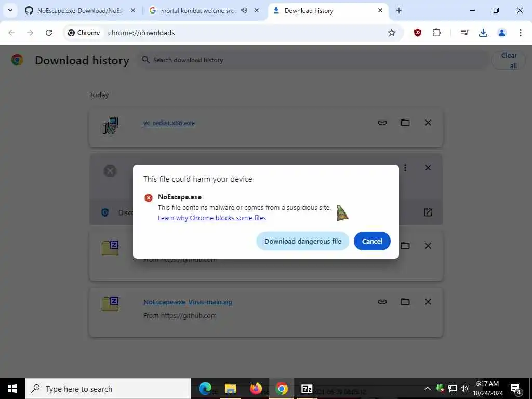The height and width of the screenshot is (399, 532).
Task: Click the Chrome site info chip
Action: (x=84, y=33)
